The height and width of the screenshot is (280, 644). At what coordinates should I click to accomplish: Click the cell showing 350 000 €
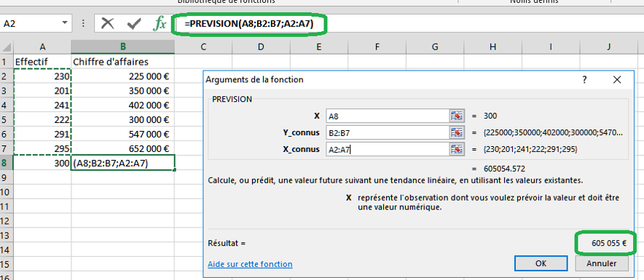(x=123, y=91)
